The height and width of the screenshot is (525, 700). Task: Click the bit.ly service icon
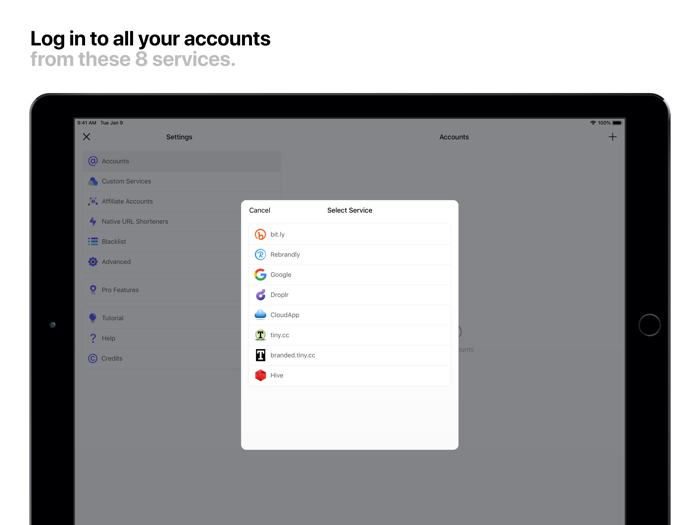[260, 234]
